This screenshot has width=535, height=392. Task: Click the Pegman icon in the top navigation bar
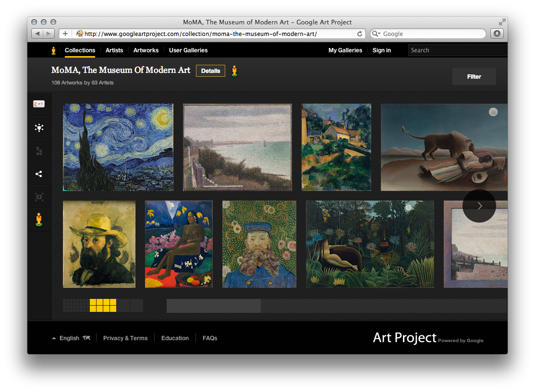[x=53, y=50]
